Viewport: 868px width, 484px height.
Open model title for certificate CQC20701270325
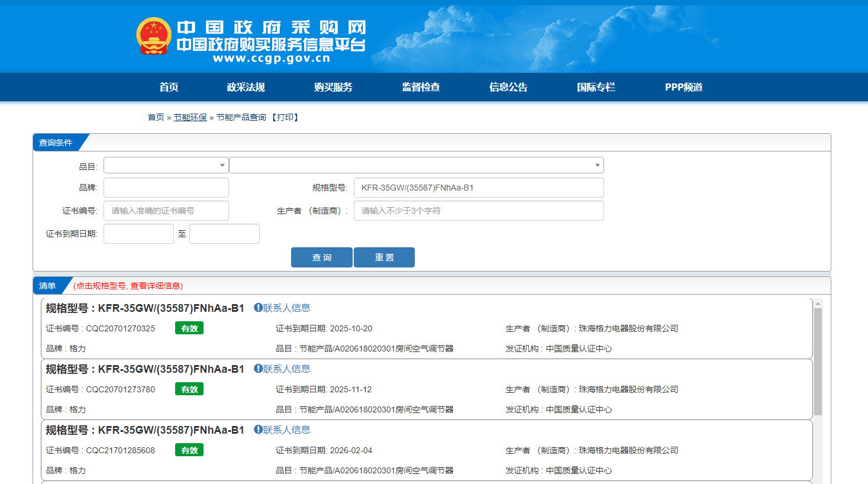(145, 308)
